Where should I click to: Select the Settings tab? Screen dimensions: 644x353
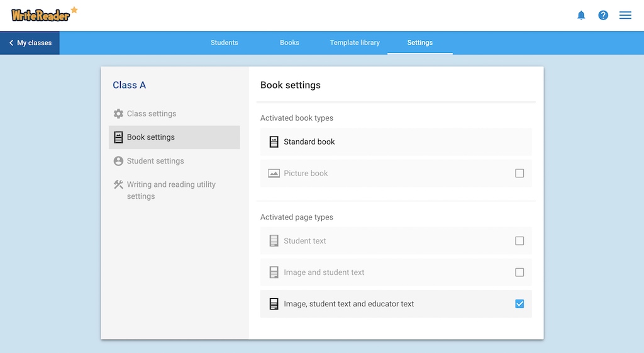[x=419, y=43]
